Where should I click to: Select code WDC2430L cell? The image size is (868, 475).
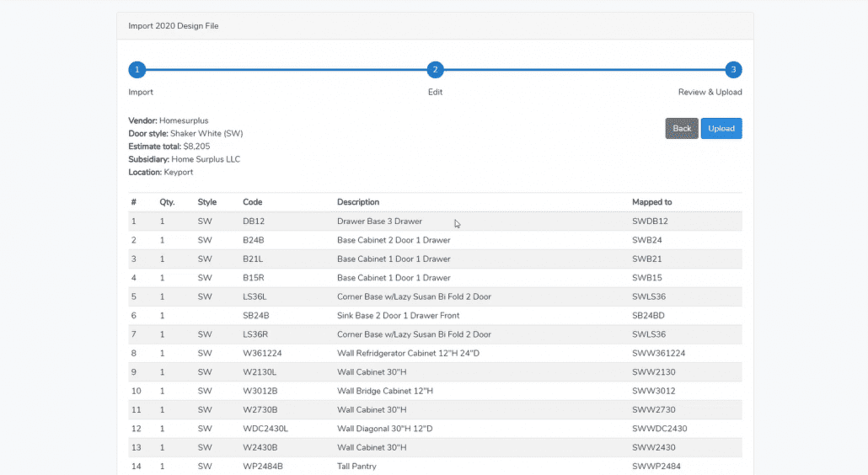click(x=265, y=429)
